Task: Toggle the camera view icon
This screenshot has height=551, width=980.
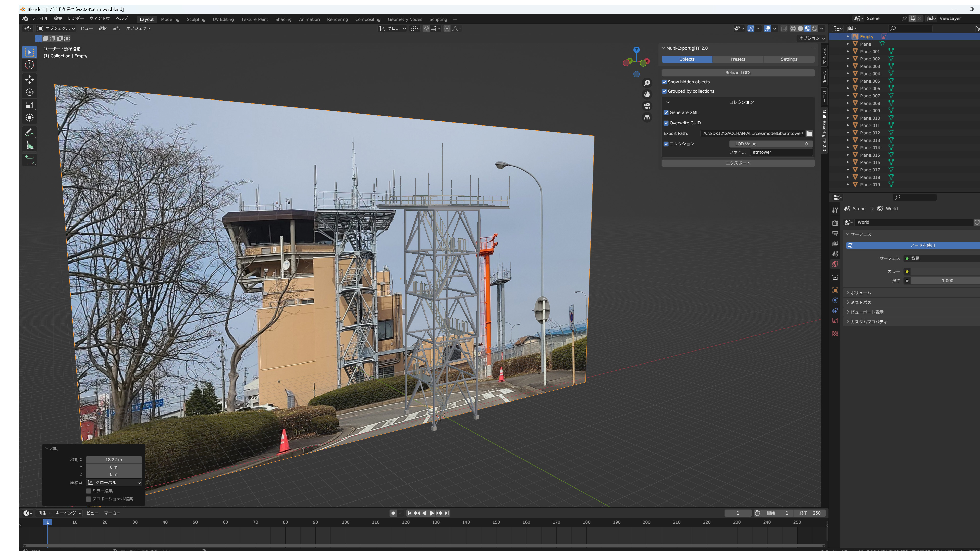Action: coord(647,106)
